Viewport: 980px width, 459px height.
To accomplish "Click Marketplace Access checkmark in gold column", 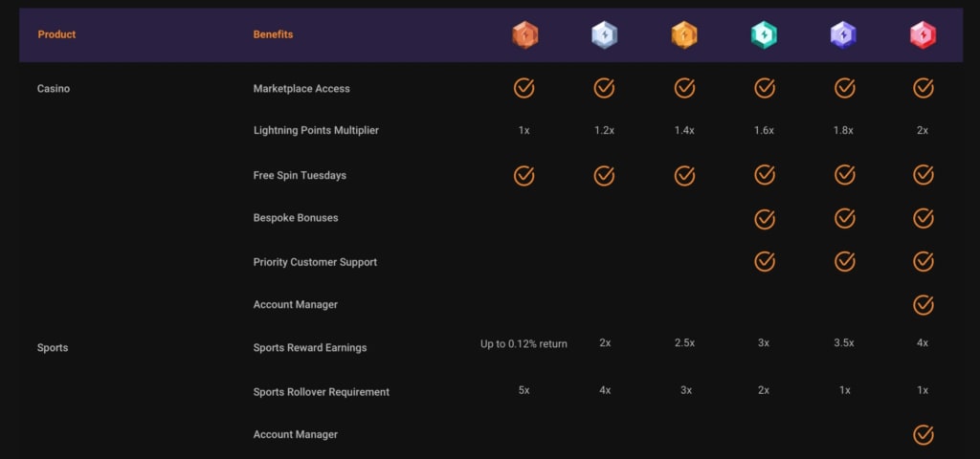I will 685,88.
